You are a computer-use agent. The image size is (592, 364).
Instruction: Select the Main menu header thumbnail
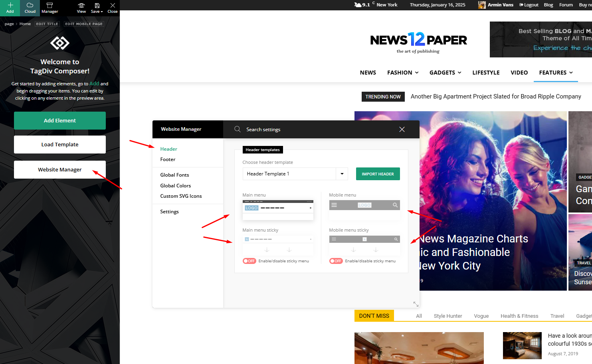pyautogui.click(x=278, y=210)
